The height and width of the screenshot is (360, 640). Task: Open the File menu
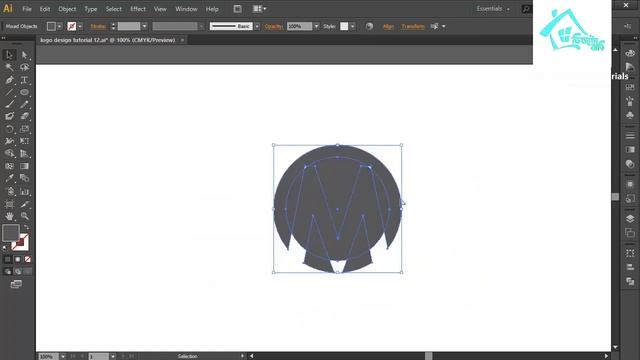27,9
